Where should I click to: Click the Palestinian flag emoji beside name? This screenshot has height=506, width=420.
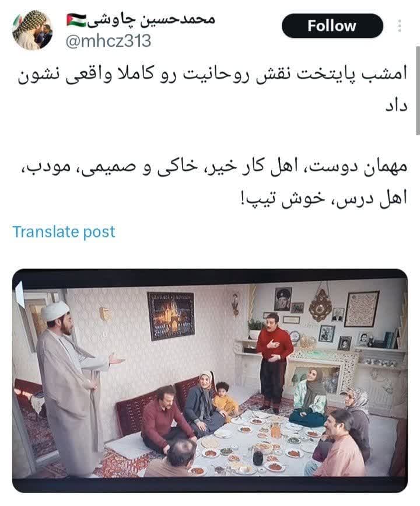coord(76,20)
